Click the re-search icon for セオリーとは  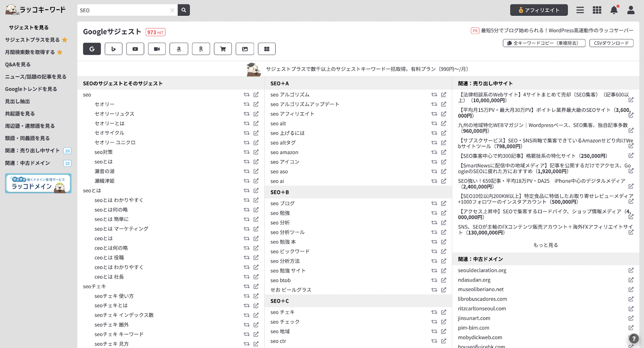coord(246,123)
